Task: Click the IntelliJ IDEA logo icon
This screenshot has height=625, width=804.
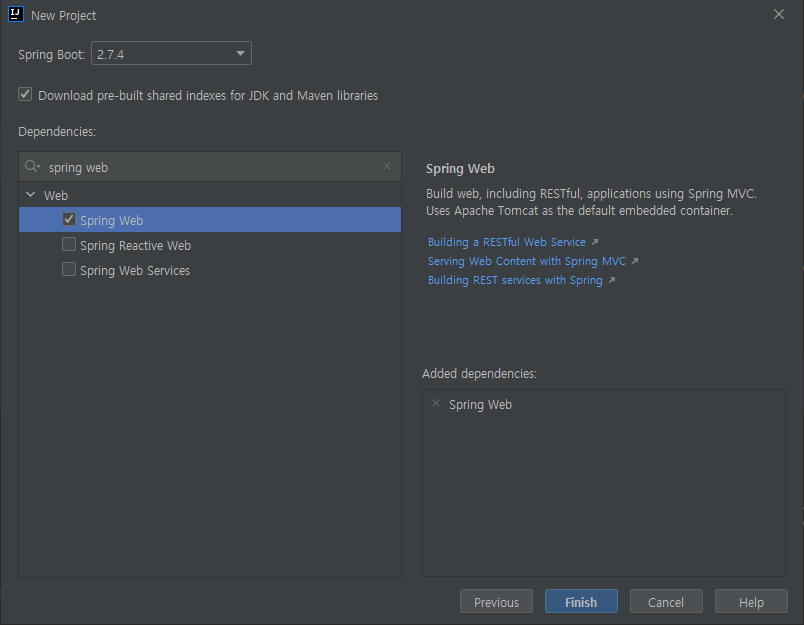Action: (x=16, y=14)
